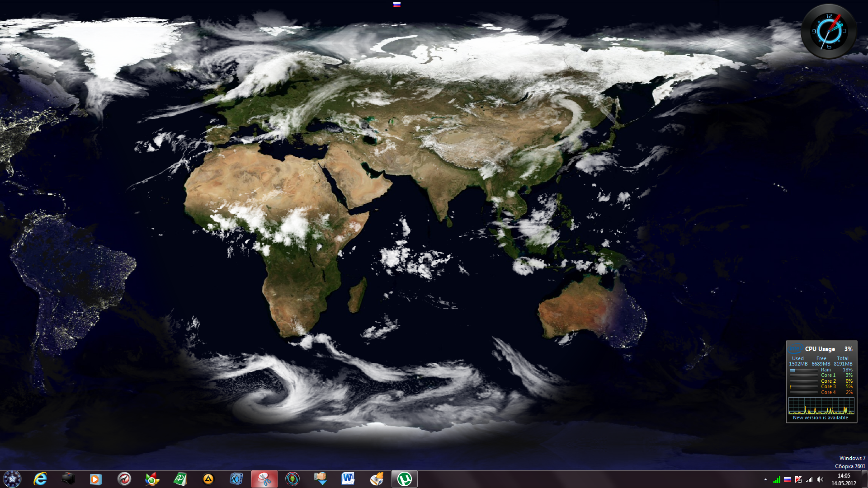Click the Kaspersky tray icon
Screen dimensions: 868x488
pos(798,479)
